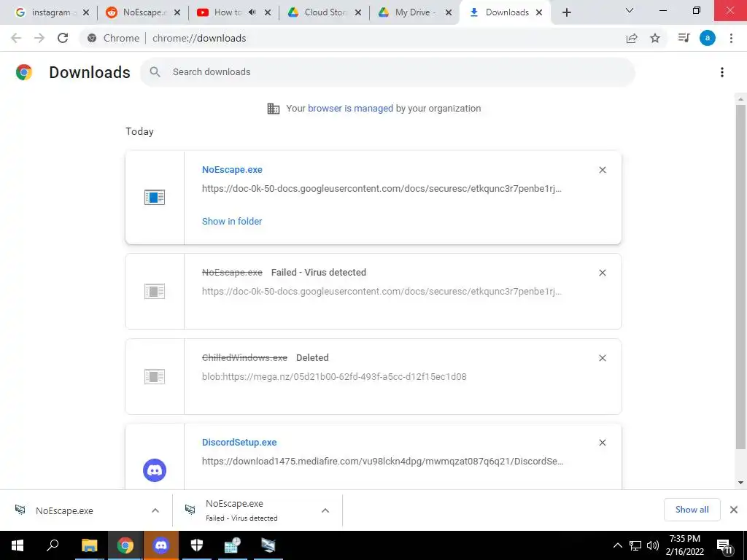Close the instagram tab

86,12
